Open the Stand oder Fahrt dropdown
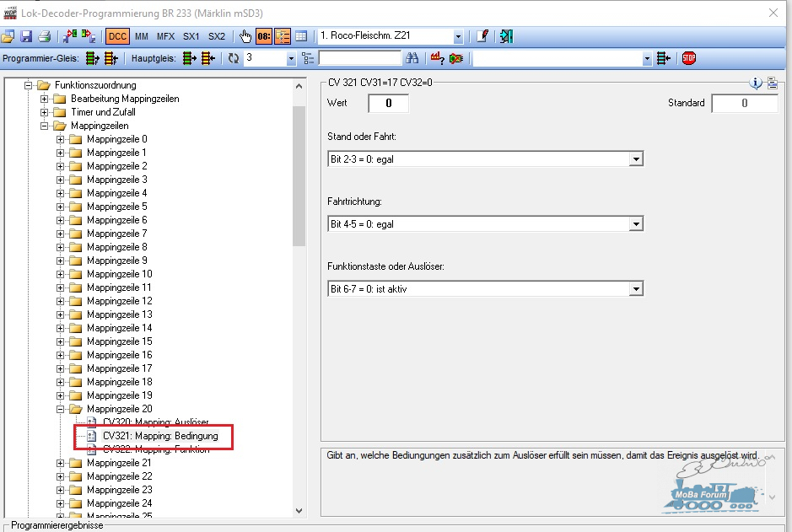This screenshot has height=532, width=792. pos(636,159)
